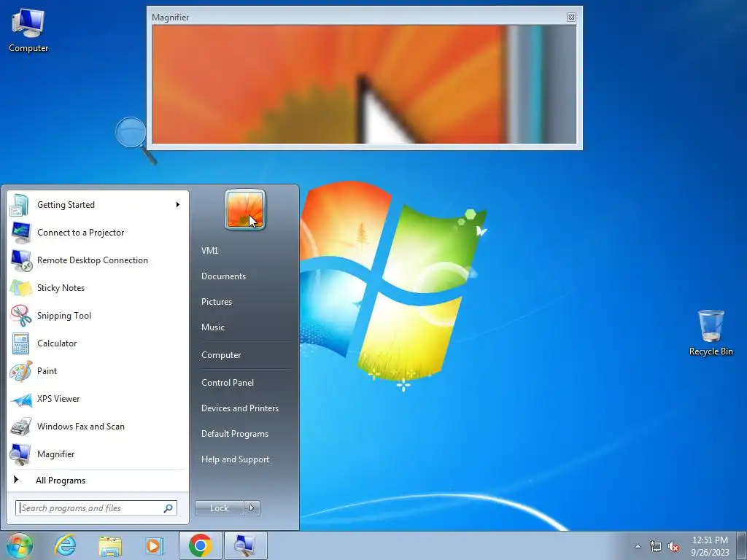This screenshot has height=560, width=747.
Task: Select the Recycle Bin desktop icon
Action: point(711,332)
